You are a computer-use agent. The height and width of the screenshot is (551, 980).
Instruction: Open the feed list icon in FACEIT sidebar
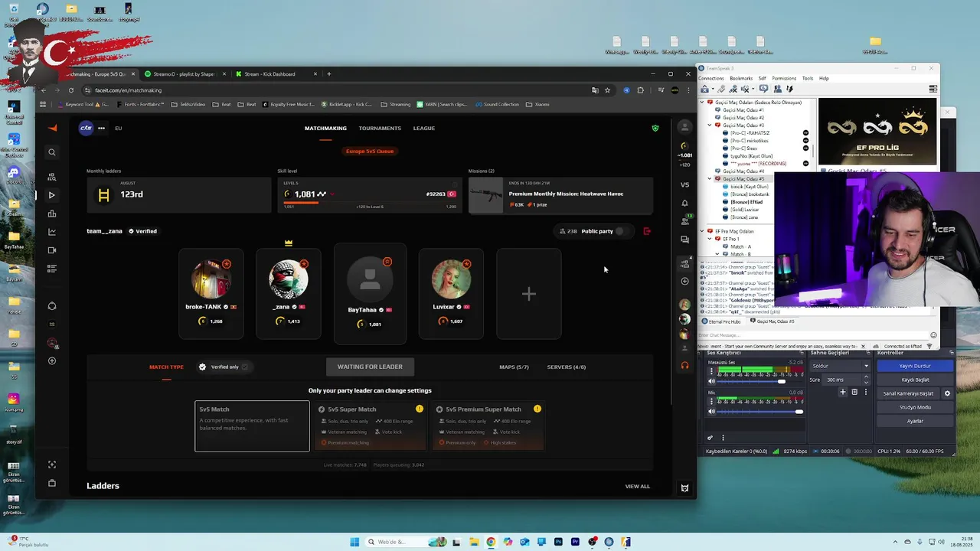[52, 269]
